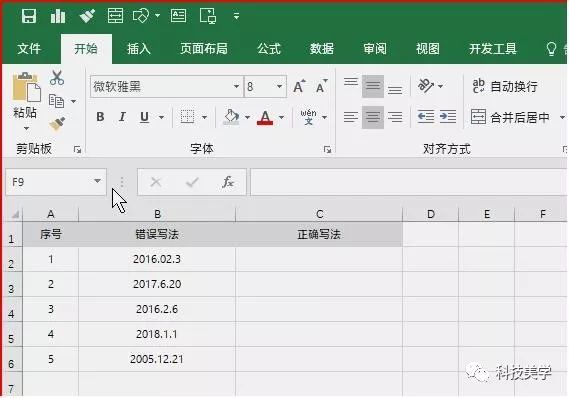Screen dimensions: 569x398
Task: Center text horizontally
Action: click(373, 117)
